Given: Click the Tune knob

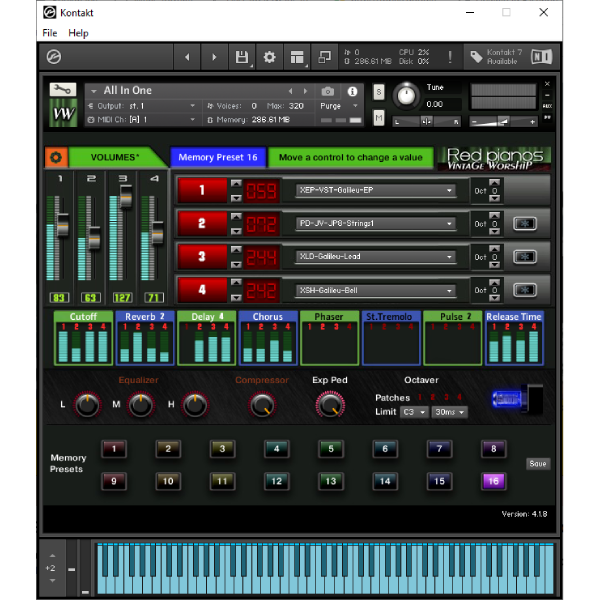Looking at the screenshot, I should (x=406, y=95).
